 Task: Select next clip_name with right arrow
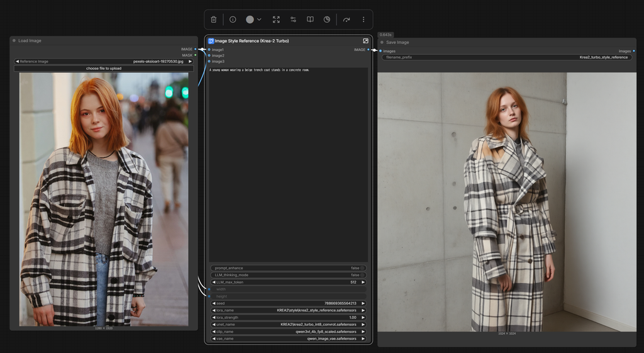[363, 332]
